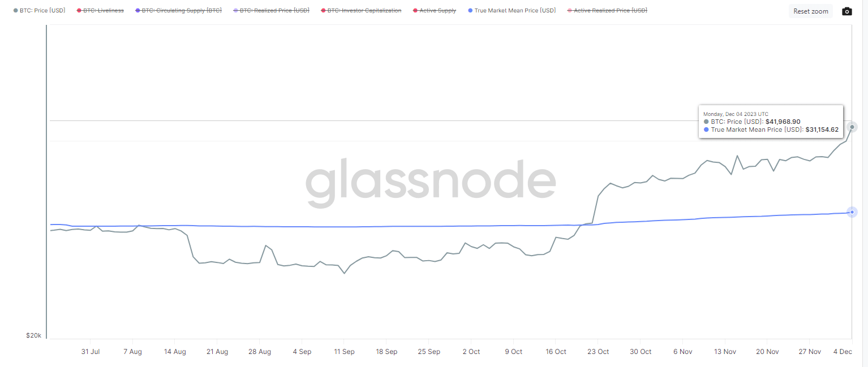Click the Reset zoom button
The image size is (868, 367).
point(810,11)
